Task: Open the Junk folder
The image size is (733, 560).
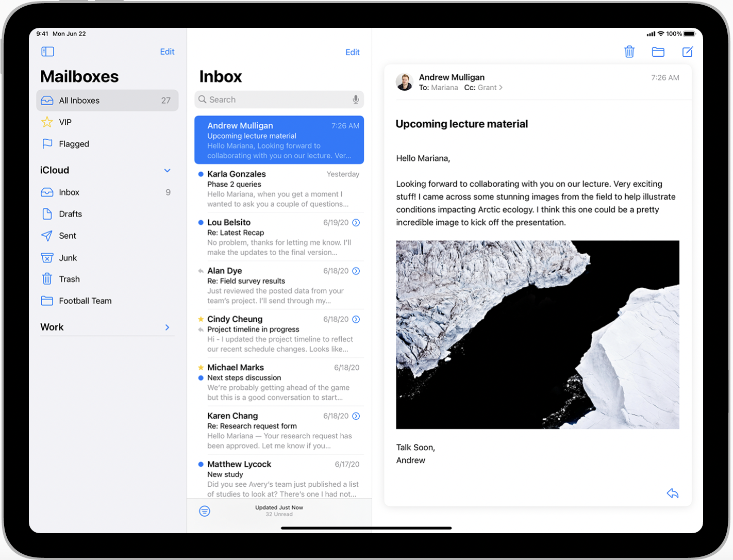Action: 107,258
